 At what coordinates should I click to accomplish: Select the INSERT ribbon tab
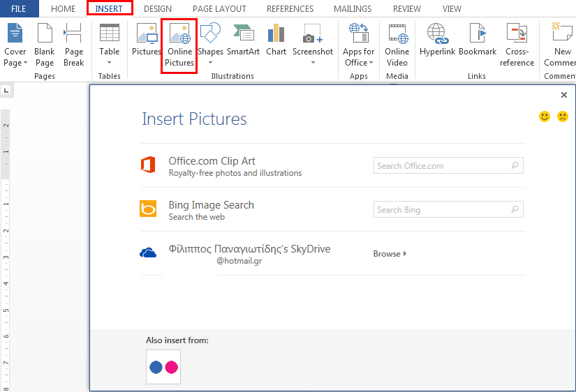click(x=109, y=9)
